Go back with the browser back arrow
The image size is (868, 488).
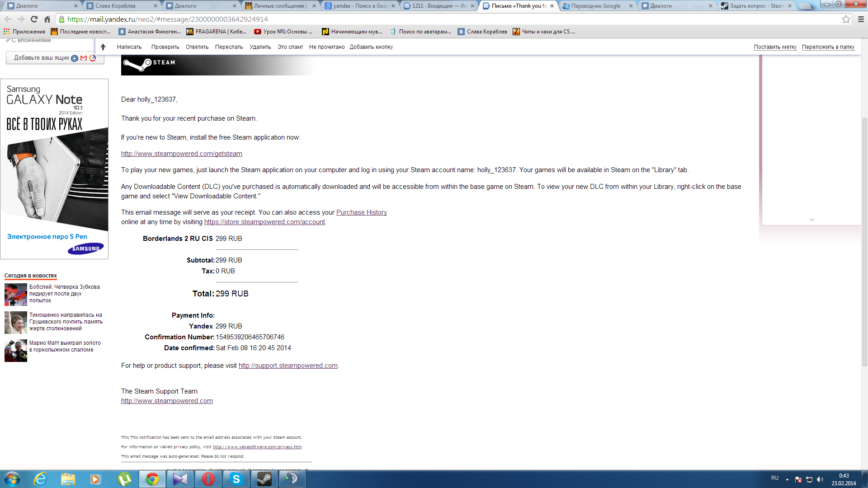coord(8,19)
